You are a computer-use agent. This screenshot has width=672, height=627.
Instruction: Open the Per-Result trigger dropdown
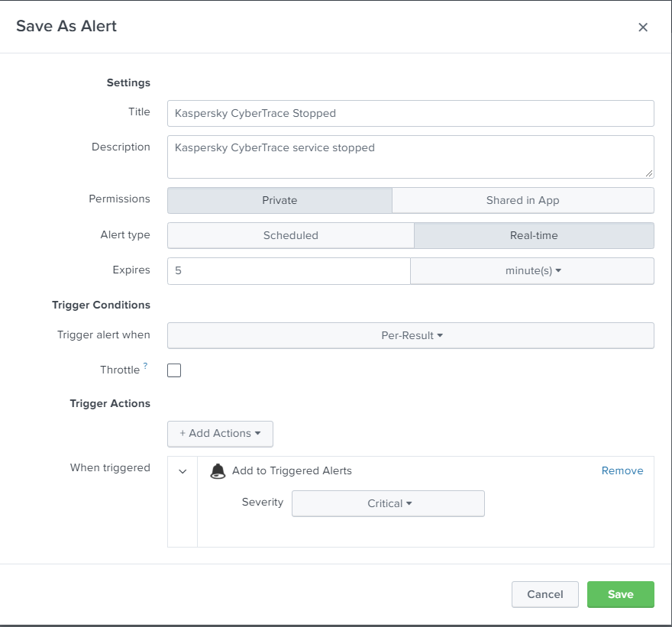[x=410, y=335]
